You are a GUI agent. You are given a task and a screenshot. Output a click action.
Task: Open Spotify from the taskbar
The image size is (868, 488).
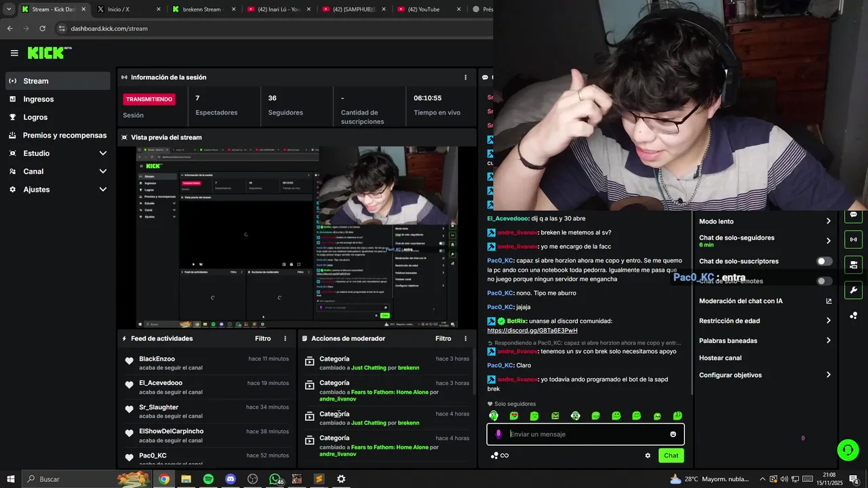coord(208,479)
